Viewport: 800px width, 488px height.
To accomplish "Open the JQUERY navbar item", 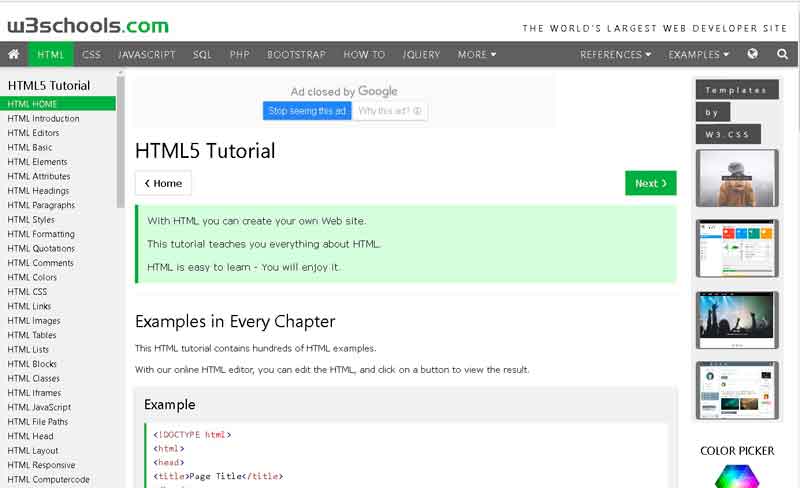I will click(x=421, y=55).
